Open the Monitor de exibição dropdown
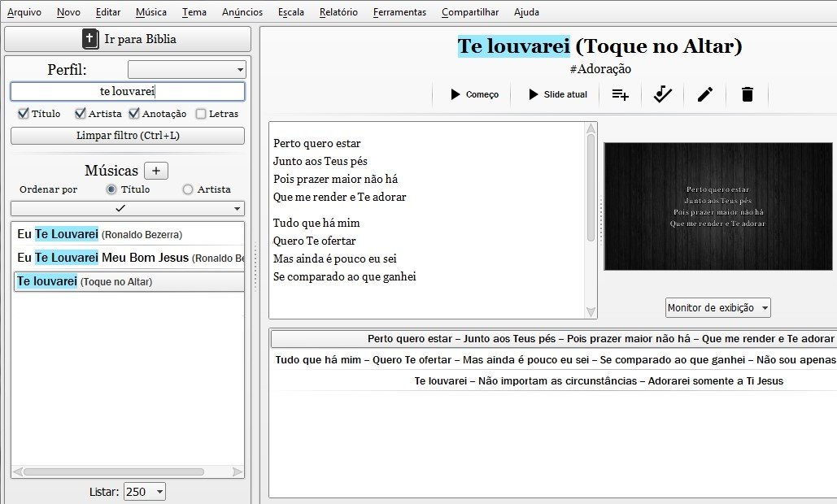837x504 pixels. coord(718,308)
